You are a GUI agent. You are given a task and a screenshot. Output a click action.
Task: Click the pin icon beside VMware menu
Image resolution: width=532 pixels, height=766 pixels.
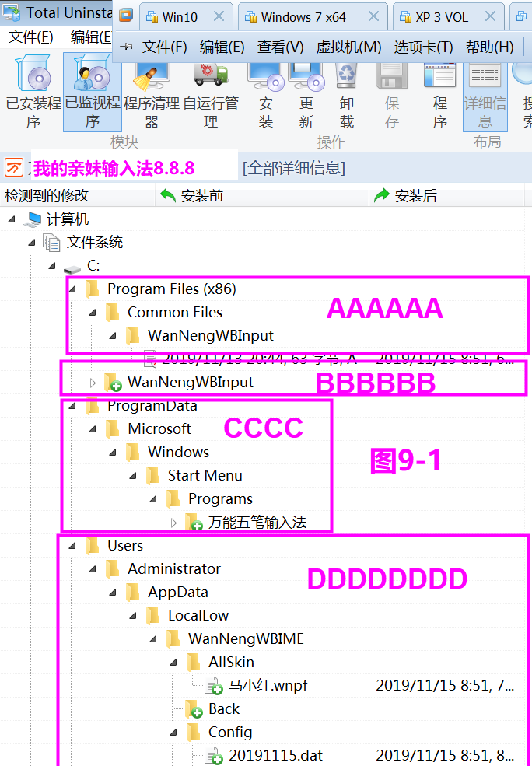[128, 47]
